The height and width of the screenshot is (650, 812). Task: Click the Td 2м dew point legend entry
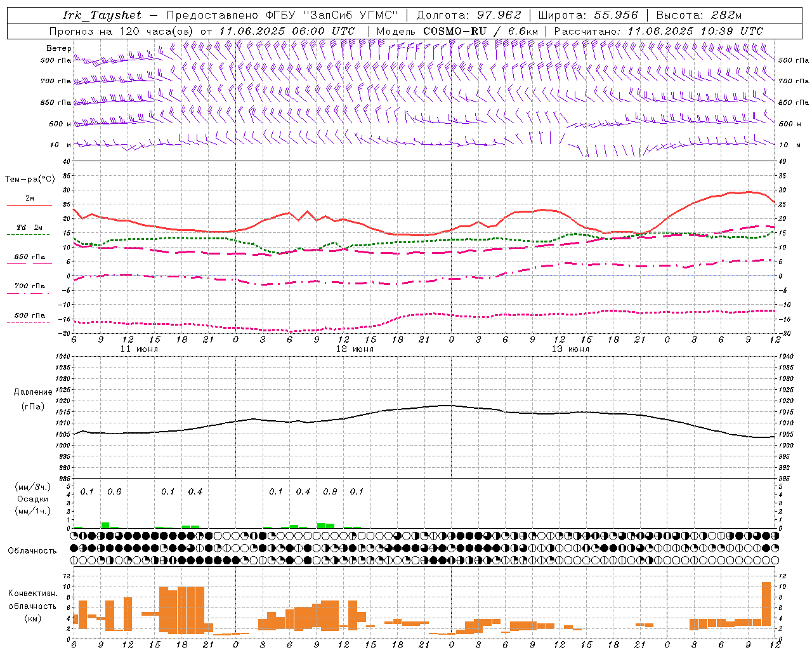pos(30,227)
